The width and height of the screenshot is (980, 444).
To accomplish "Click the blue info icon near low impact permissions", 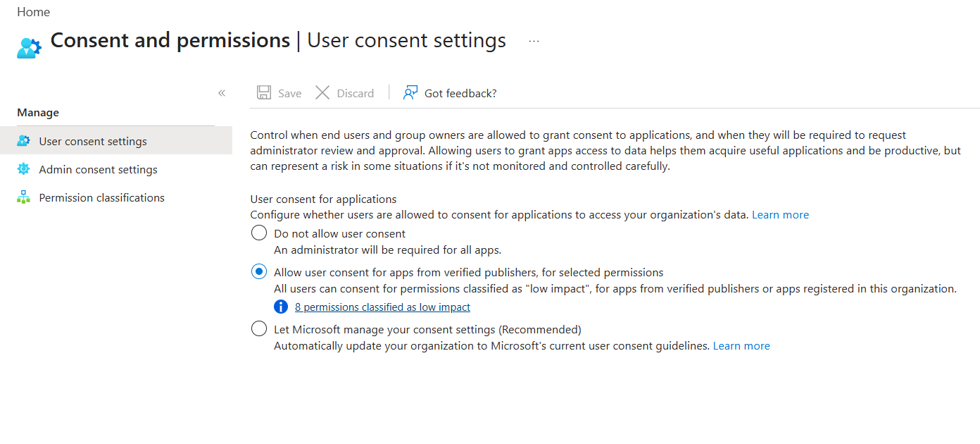I will (x=280, y=307).
